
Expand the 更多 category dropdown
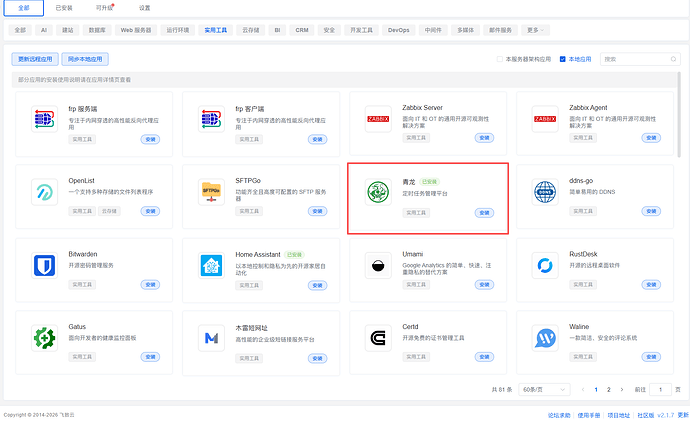pyautogui.click(x=537, y=31)
